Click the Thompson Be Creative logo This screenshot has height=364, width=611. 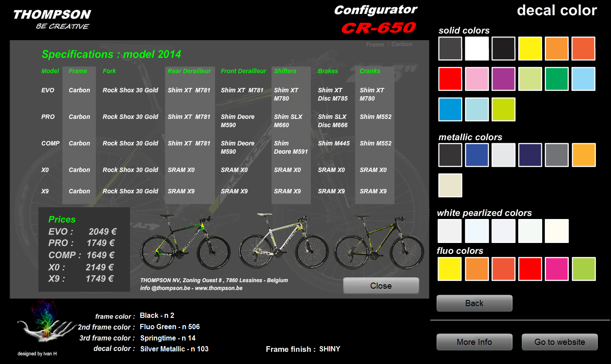(52, 20)
